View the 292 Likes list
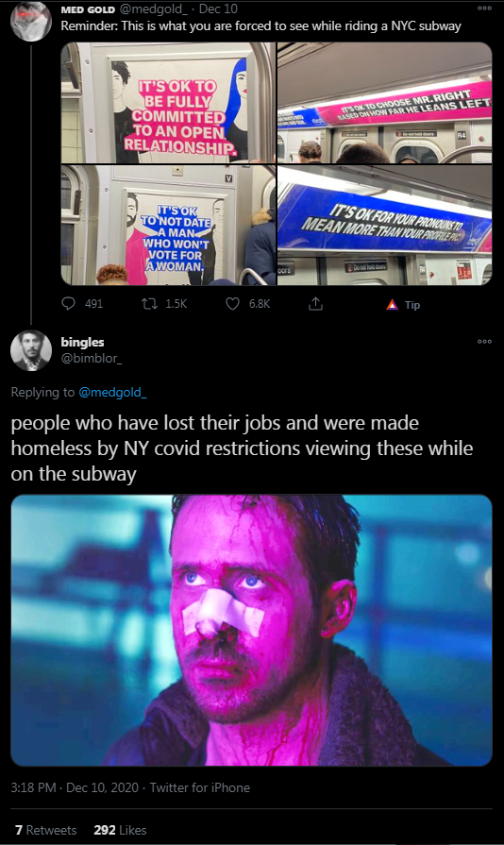This screenshot has height=845, width=504. 120,830
